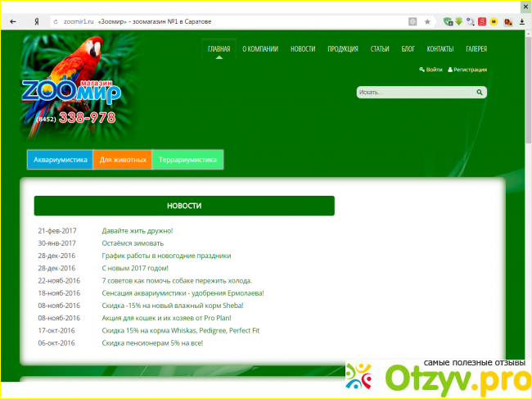
Task: Open the Скидка пенсионерам 5% на все! link
Action: point(151,342)
